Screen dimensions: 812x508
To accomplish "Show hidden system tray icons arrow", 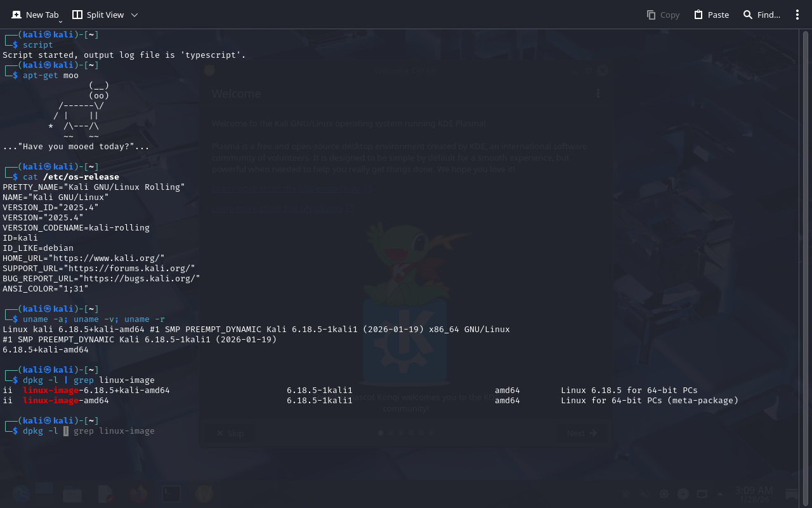I will point(719,494).
